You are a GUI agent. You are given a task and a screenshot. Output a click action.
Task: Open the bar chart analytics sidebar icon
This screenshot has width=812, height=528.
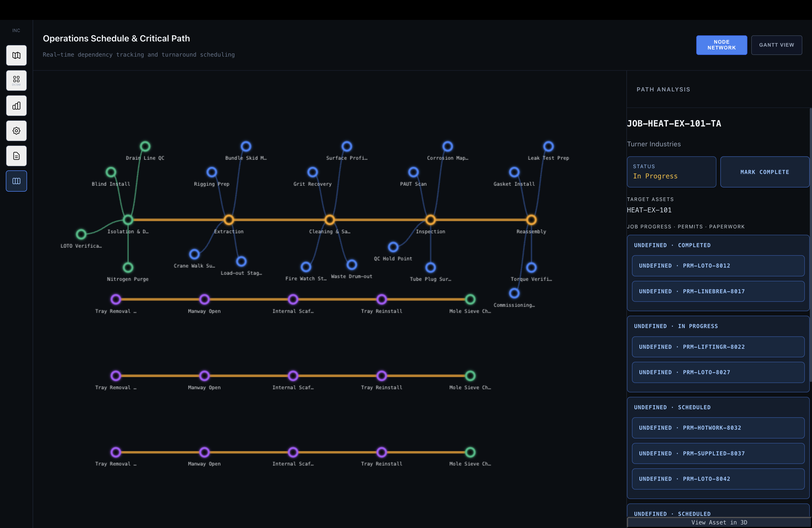point(16,106)
